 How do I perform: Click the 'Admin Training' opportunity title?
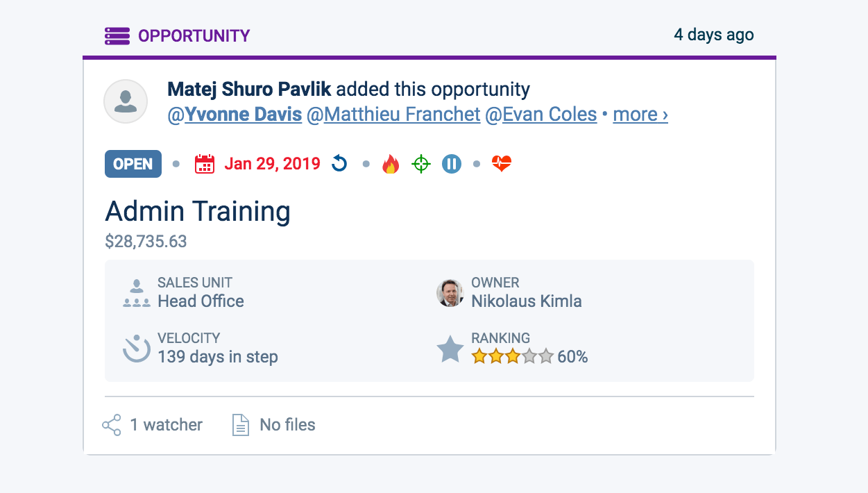197,211
